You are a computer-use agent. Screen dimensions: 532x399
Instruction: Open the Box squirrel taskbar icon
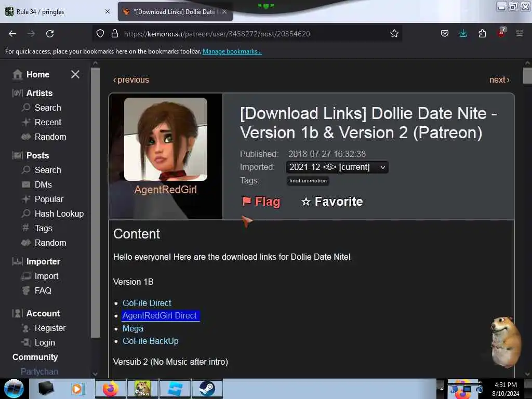(x=143, y=389)
